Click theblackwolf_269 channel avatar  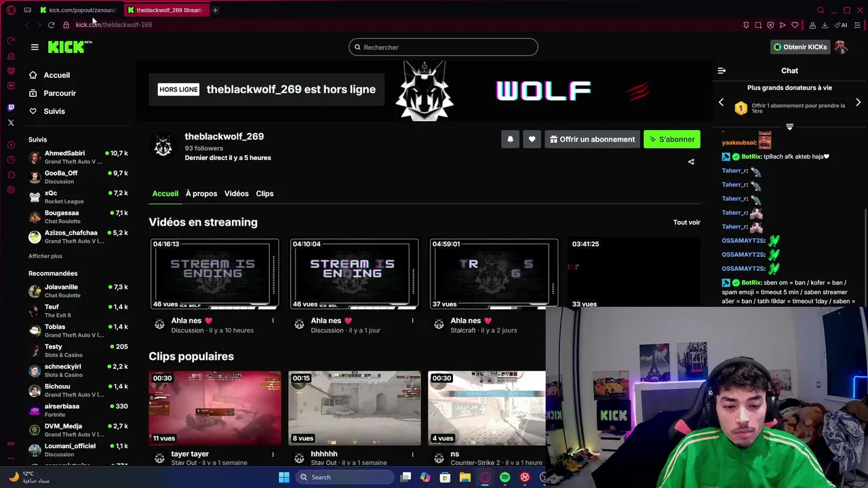click(x=163, y=146)
